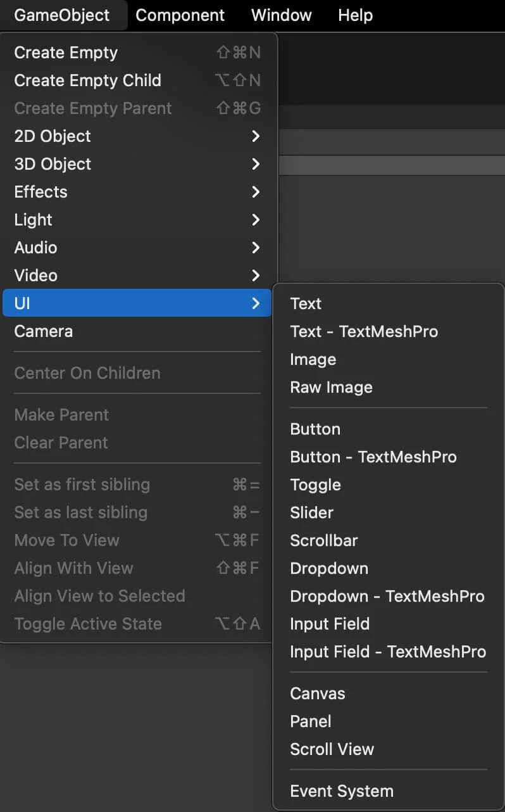Viewport: 505px width, 812px height.
Task: Create a UI Button object
Action: 389,429
